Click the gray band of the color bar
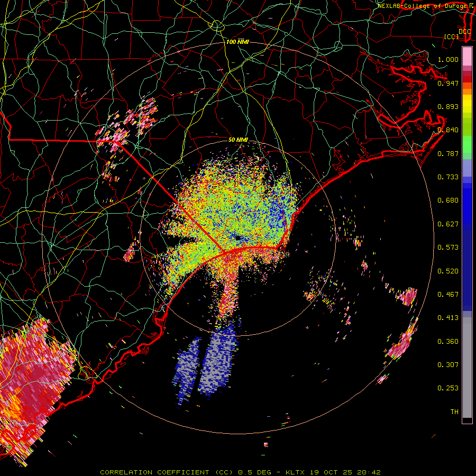The height and width of the screenshot is (476, 476). click(x=467, y=368)
